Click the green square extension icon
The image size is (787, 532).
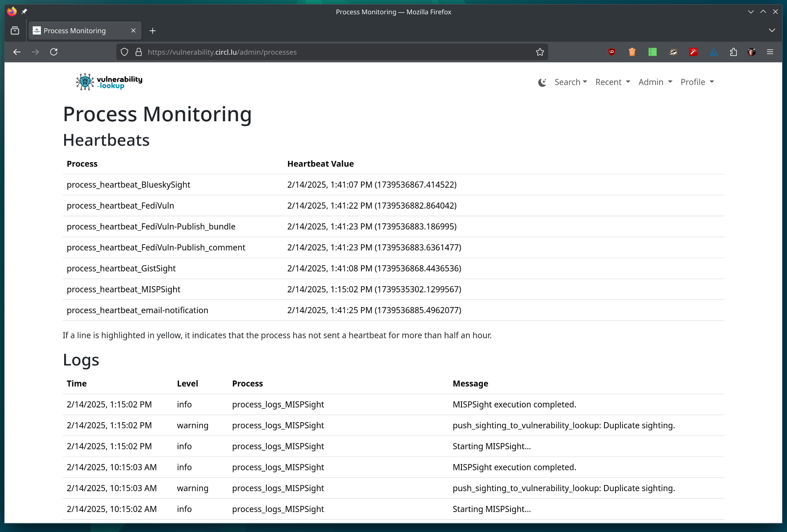coord(653,52)
